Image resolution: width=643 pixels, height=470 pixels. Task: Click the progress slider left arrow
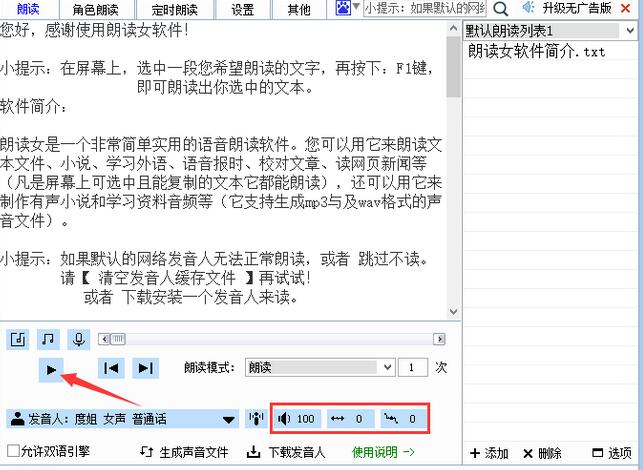point(104,339)
